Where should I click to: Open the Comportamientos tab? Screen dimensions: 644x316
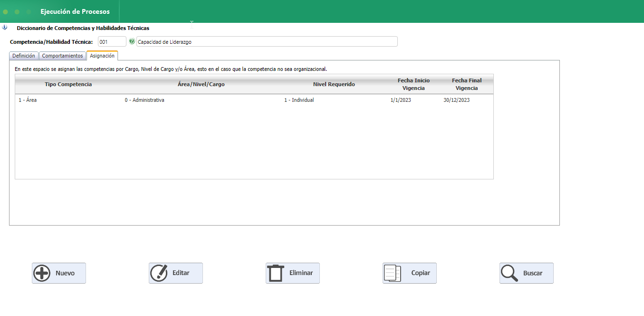(x=62, y=56)
